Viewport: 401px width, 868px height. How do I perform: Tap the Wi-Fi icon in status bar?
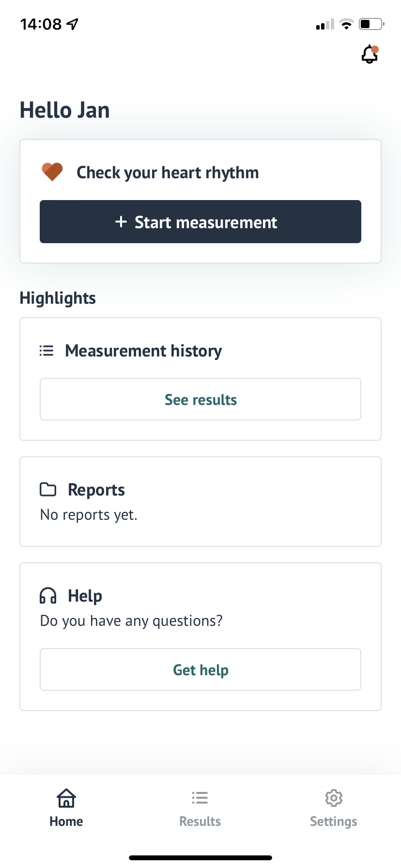[x=346, y=24]
